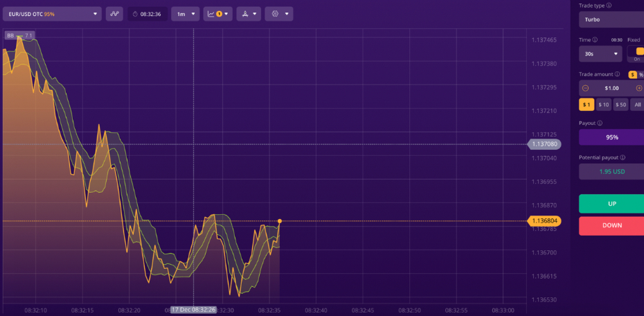Click the 1.136530 price axis label
The width and height of the screenshot is (644, 316).
[x=544, y=299]
